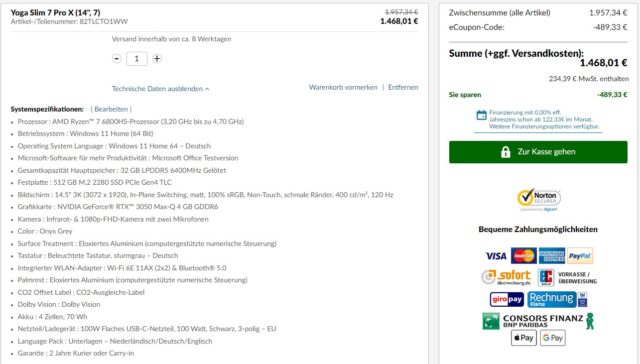Image resolution: width=640 pixels, height=364 pixels.
Task: Click the Microsoft Office Testversion line
Action: tap(128, 158)
